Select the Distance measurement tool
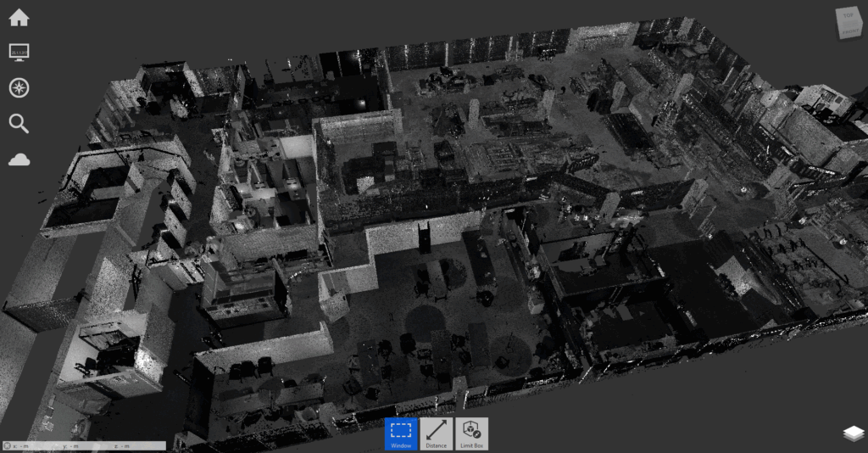The image size is (868, 453). 436,433
